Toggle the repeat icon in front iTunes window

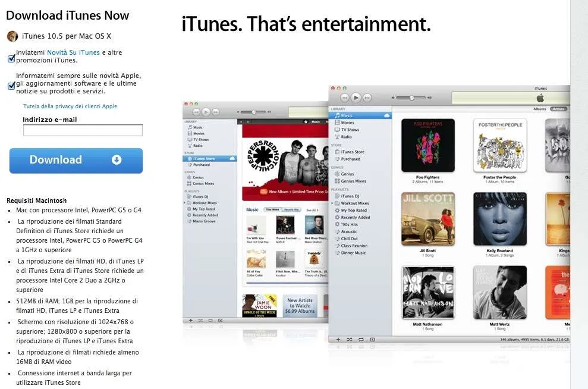pos(361,340)
